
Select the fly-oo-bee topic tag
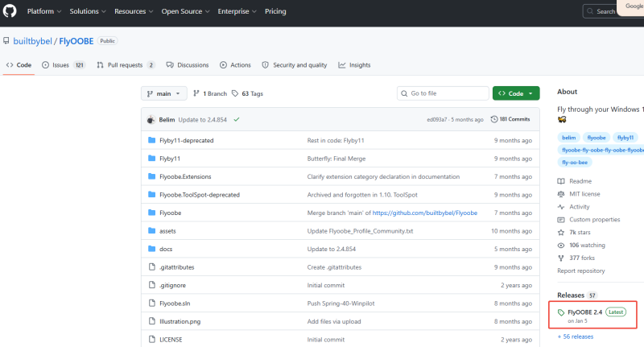[x=575, y=162]
